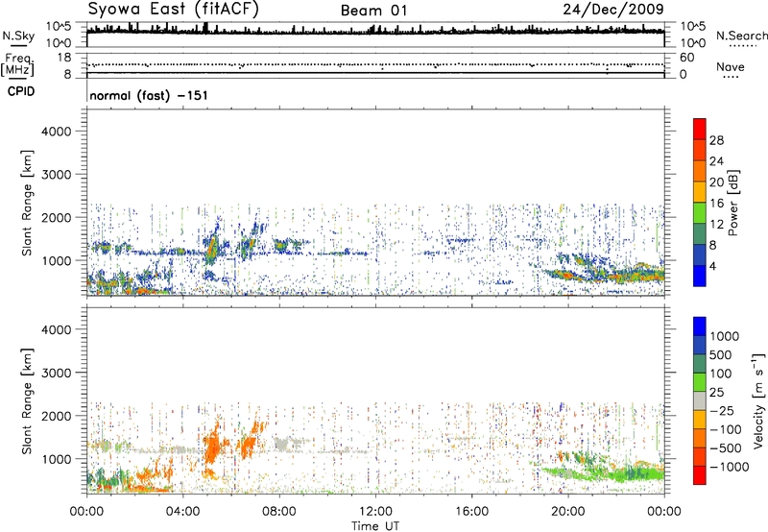Click the '20' label on Power colorbar

(716, 182)
